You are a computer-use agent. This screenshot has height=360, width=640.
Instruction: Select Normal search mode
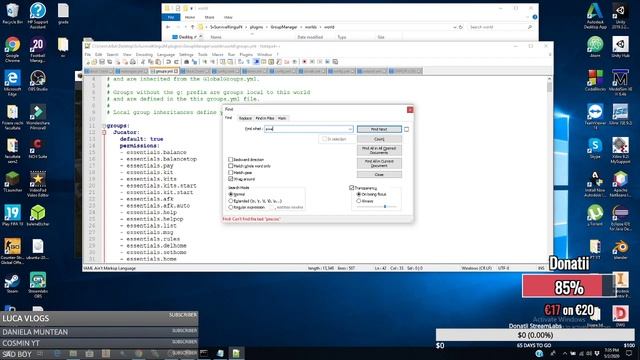[x=231, y=194]
